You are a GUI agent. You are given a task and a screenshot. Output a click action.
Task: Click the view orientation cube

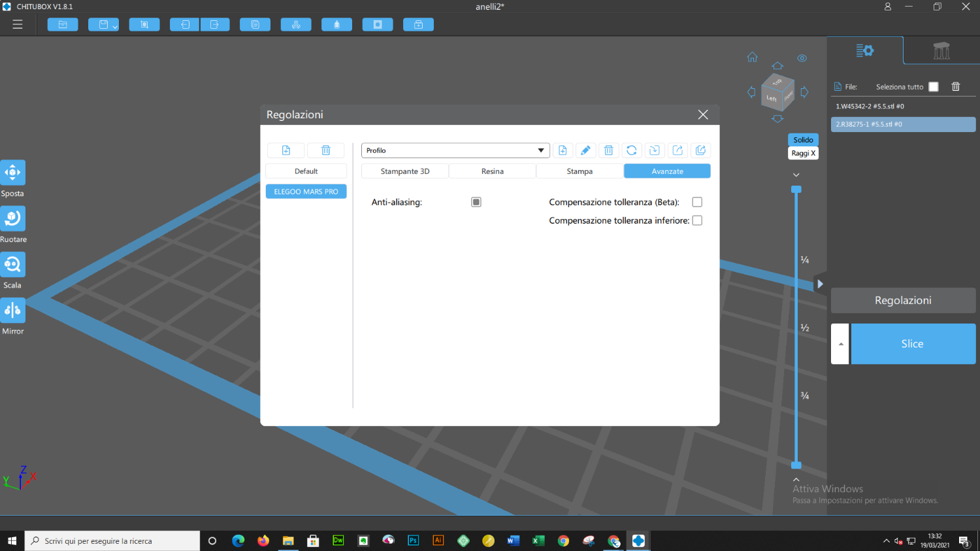point(778,92)
